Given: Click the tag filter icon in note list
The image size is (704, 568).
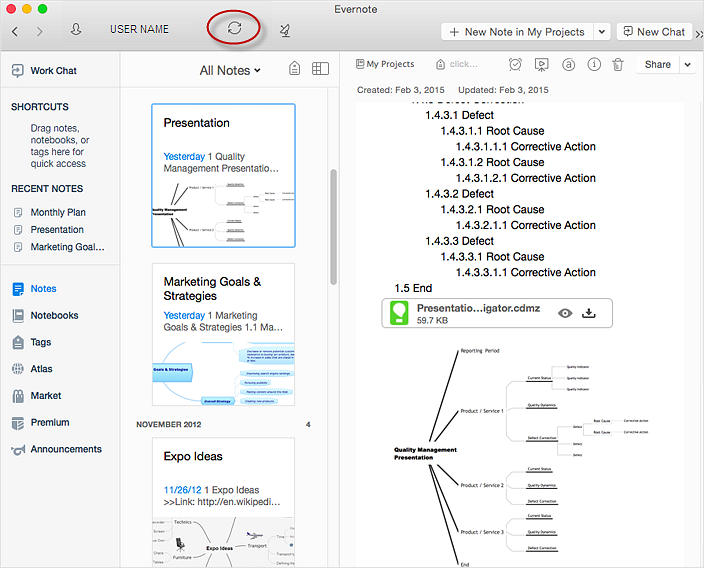Looking at the screenshot, I should (294, 68).
